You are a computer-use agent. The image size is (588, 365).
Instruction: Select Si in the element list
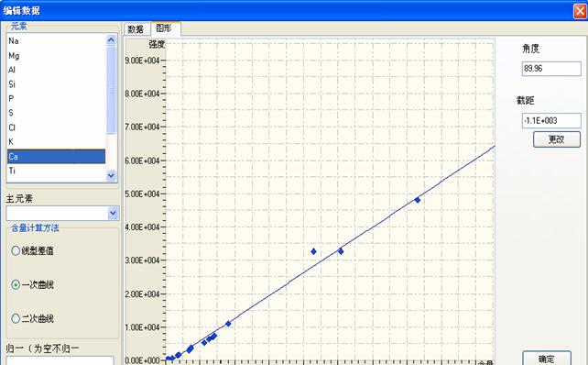pos(56,84)
